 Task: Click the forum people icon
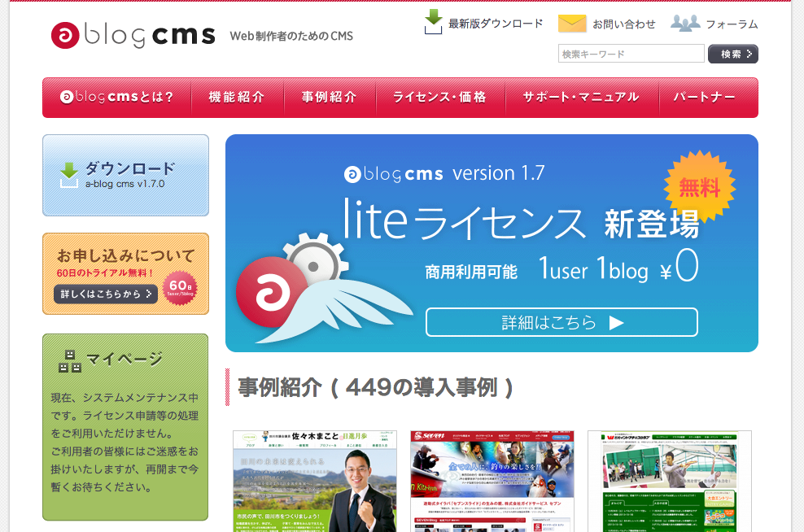(684, 24)
